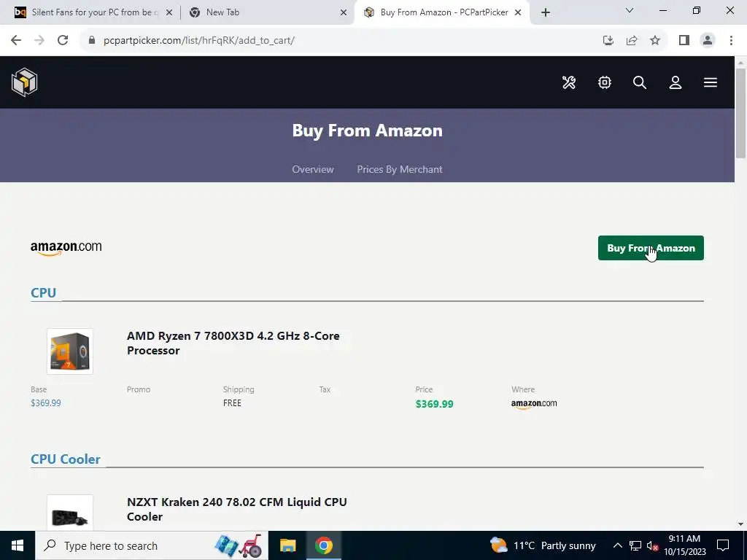Image resolution: width=747 pixels, height=560 pixels.
Task: Open the weather widget showing 11°C
Action: (543, 545)
